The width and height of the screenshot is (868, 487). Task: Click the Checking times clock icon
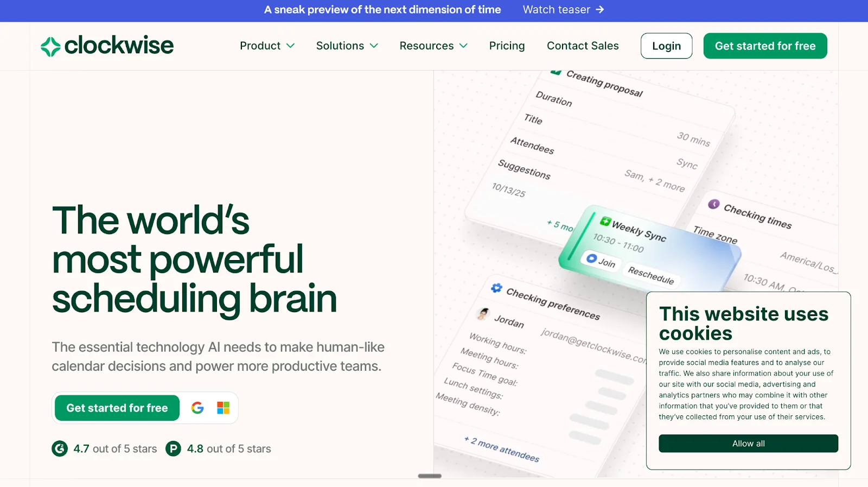tap(714, 204)
